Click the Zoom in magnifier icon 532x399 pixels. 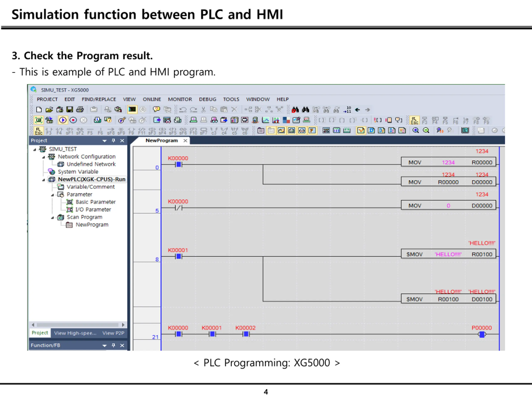(x=415, y=130)
